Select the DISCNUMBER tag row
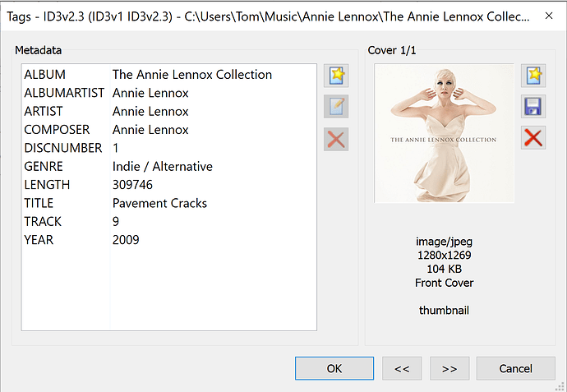This screenshot has height=392, width=567. point(169,148)
